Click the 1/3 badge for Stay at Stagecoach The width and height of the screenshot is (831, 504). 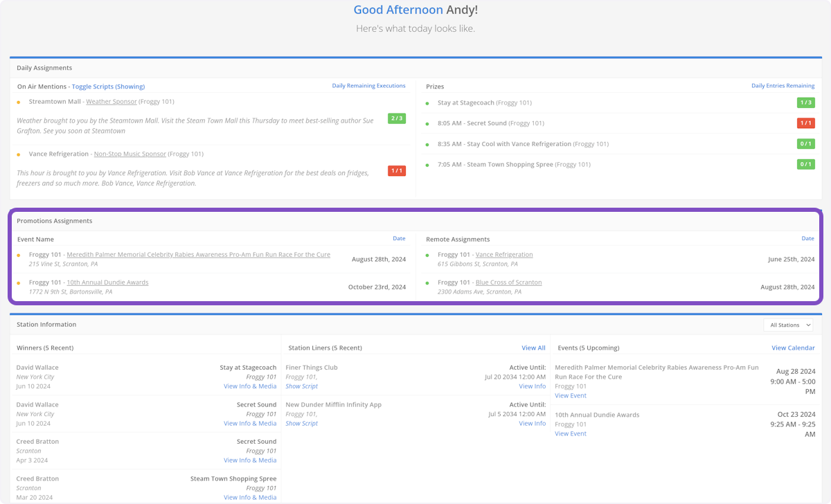click(805, 102)
